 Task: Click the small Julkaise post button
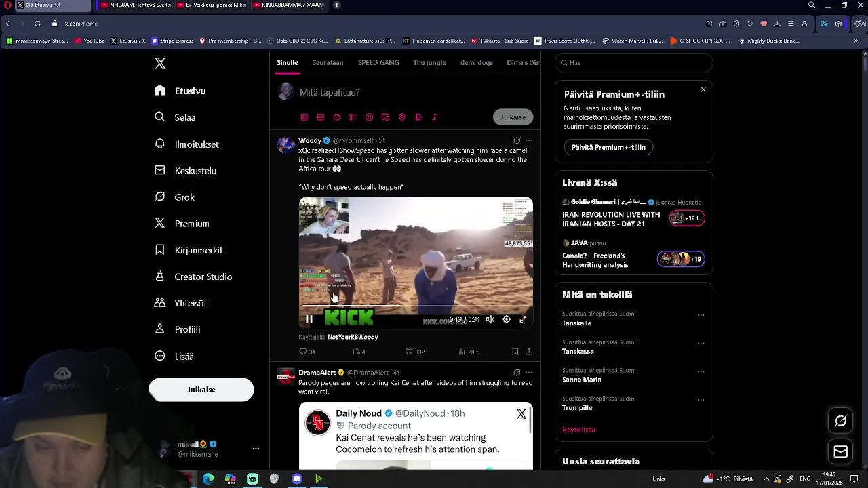(x=513, y=117)
